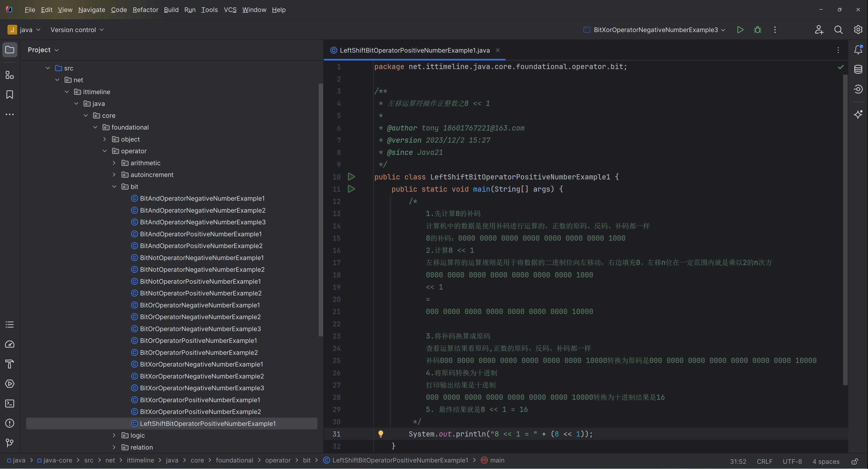Viewport: 868px width, 469px height.
Task: Open the run configuration selector dropdown
Action: pos(654,30)
